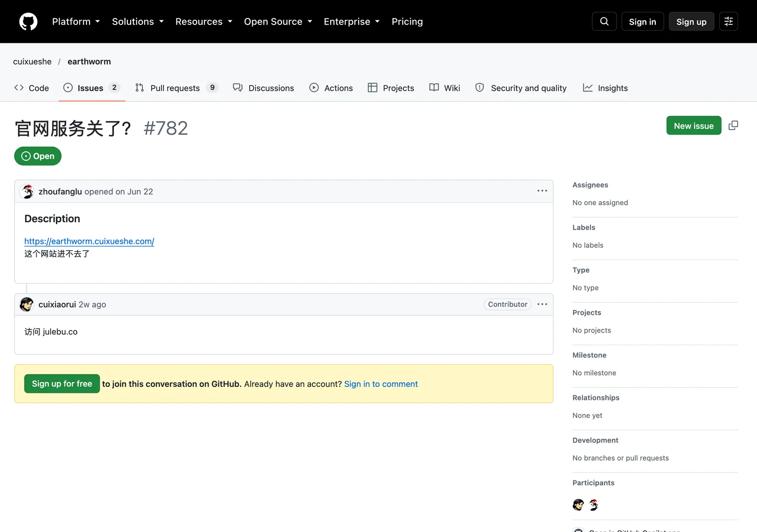The width and height of the screenshot is (757, 532).
Task: Open zhoufanglu's profile name link
Action: (x=60, y=192)
